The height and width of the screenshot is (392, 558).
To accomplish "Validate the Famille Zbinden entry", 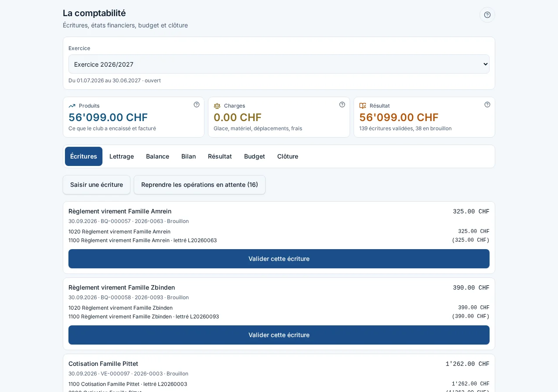I will coord(279,335).
